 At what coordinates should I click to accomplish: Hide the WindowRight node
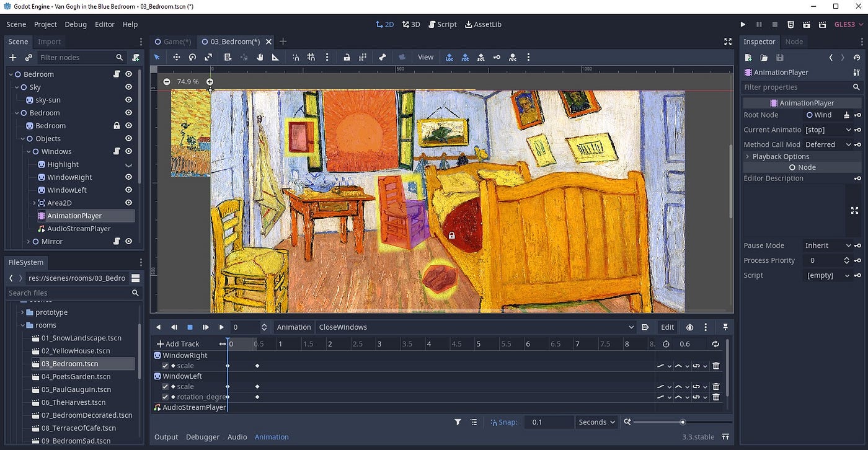coord(128,177)
